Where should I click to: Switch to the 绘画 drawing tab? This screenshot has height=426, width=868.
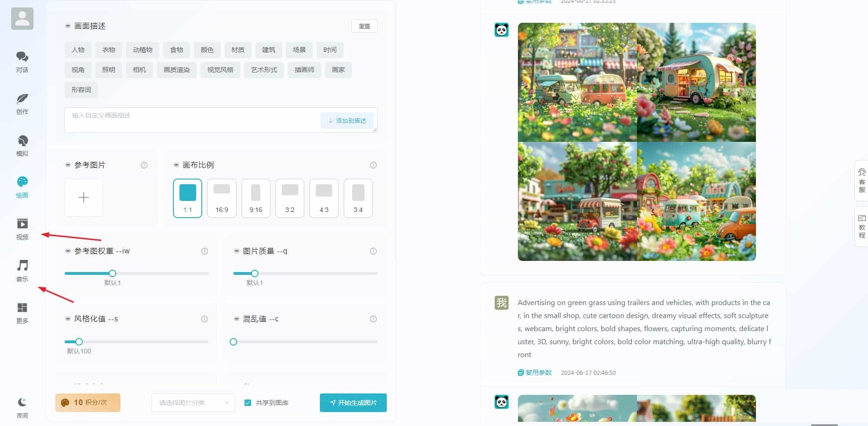coord(22,186)
